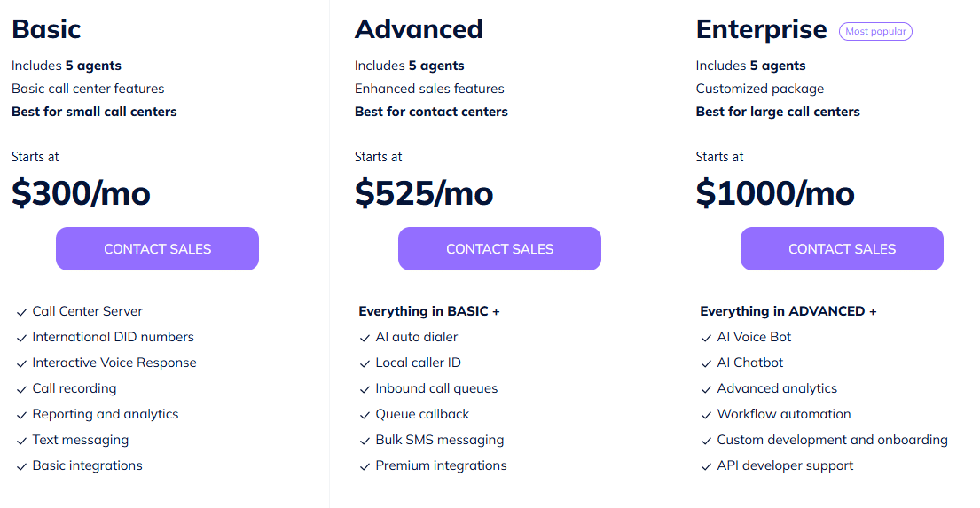
Task: Click checkmark next to AI Voice Bot
Action: tap(706, 338)
